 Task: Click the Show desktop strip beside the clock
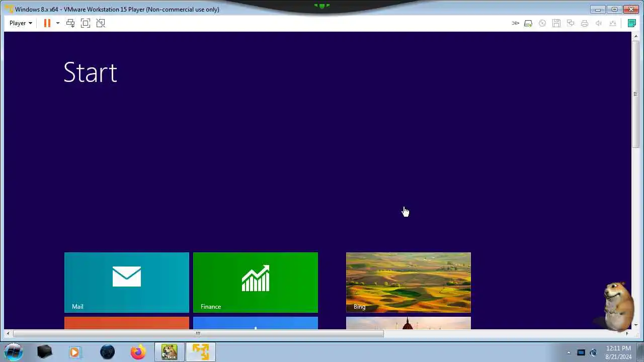640,352
